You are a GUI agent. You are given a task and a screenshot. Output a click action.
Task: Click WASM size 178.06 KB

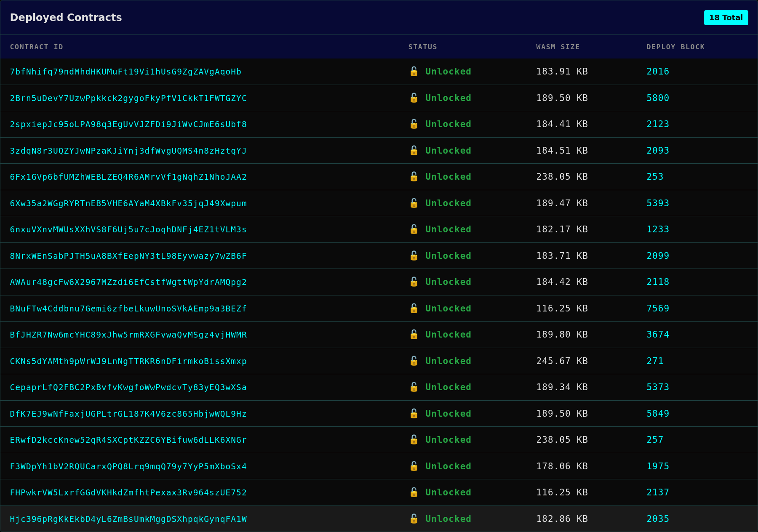562,466
